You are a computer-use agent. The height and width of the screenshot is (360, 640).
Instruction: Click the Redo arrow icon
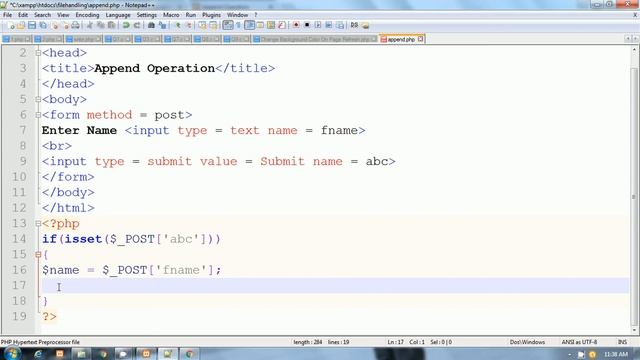[137, 25]
